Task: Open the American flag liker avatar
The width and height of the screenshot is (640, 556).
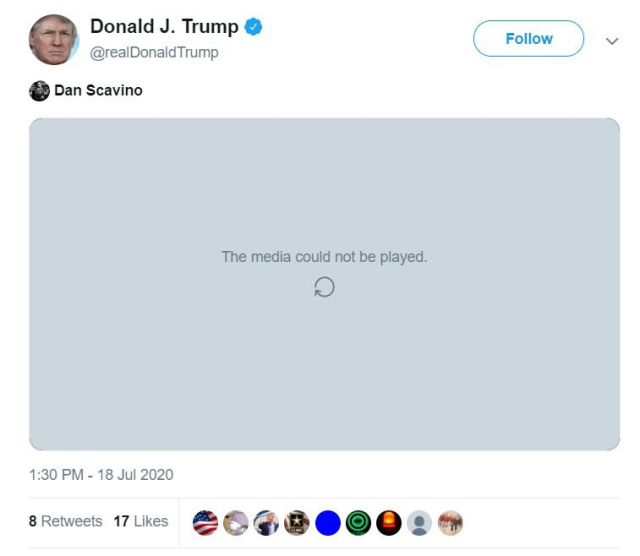Action: tap(205, 523)
